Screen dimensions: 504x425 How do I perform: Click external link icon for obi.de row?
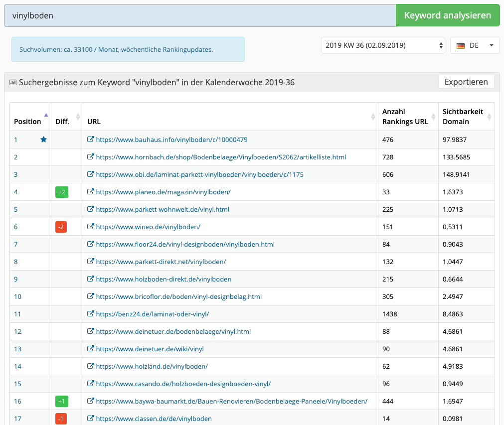(x=91, y=174)
